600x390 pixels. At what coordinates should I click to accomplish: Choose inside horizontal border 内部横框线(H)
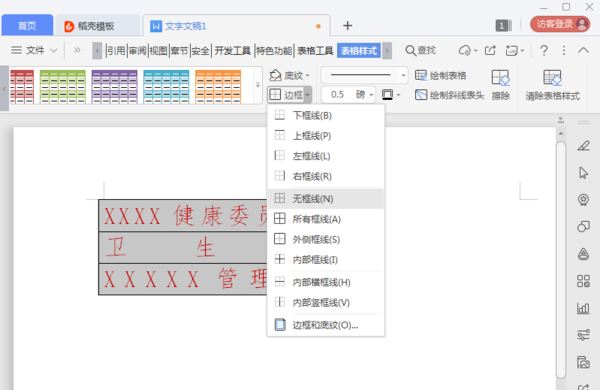click(x=326, y=282)
